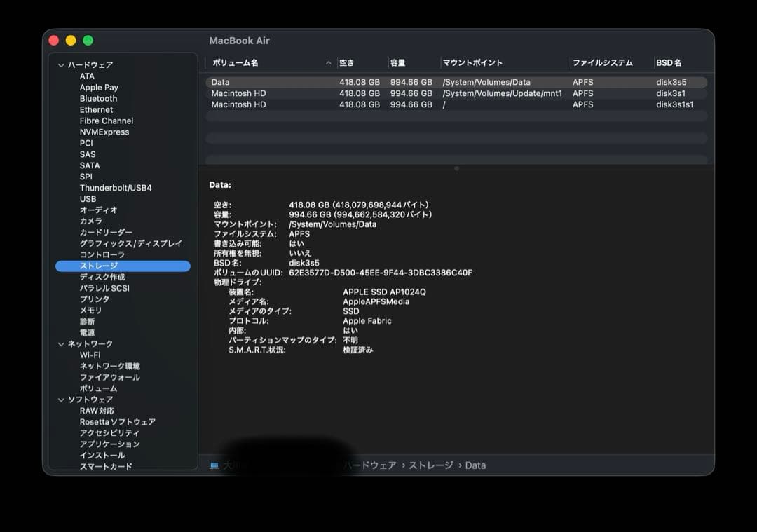Screen dimensions: 757x532
Task: Select Macintosh HD row with disk3s1s1
Action: pos(456,104)
